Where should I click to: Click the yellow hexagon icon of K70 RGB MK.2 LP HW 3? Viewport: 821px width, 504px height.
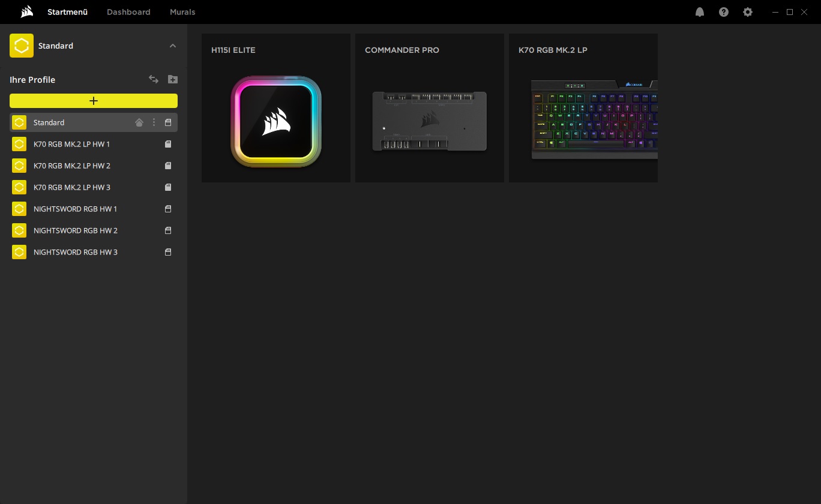(19, 187)
